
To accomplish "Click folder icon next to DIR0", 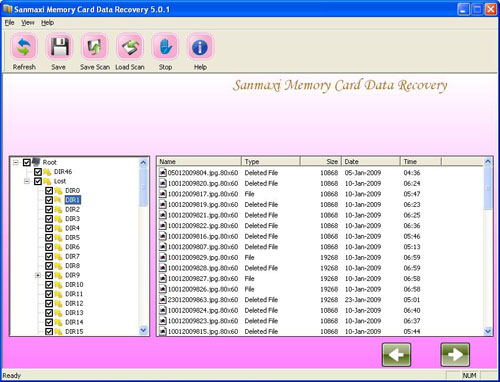I will tap(59, 191).
